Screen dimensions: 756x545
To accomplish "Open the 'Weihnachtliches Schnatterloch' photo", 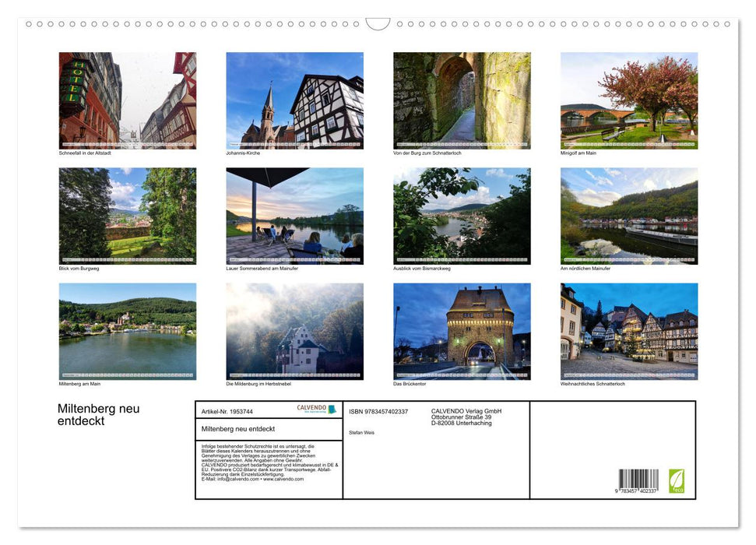I will (x=628, y=332).
